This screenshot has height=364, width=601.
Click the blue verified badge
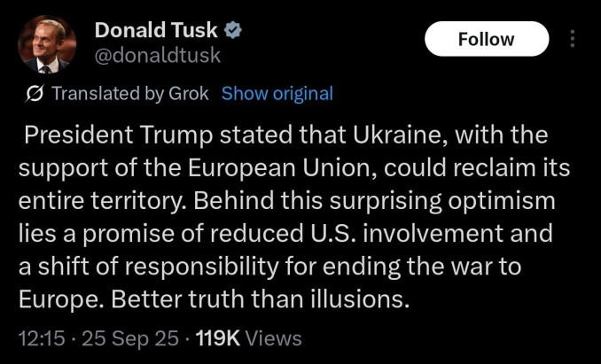[x=234, y=30]
